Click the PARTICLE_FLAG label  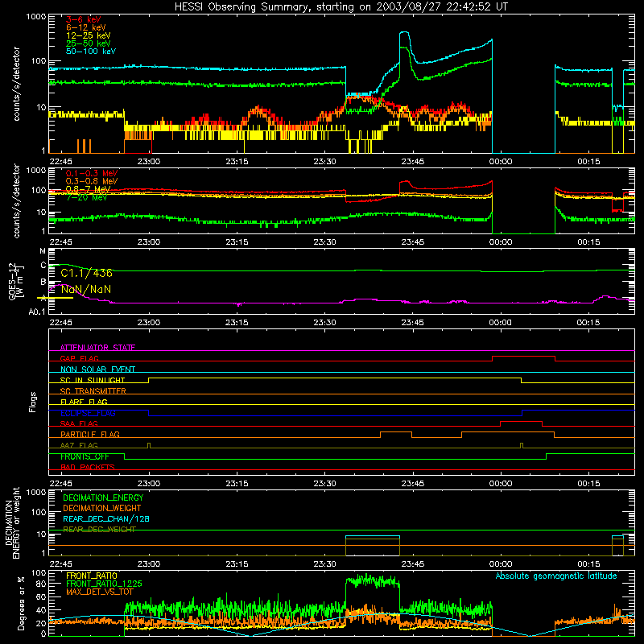tap(90, 435)
